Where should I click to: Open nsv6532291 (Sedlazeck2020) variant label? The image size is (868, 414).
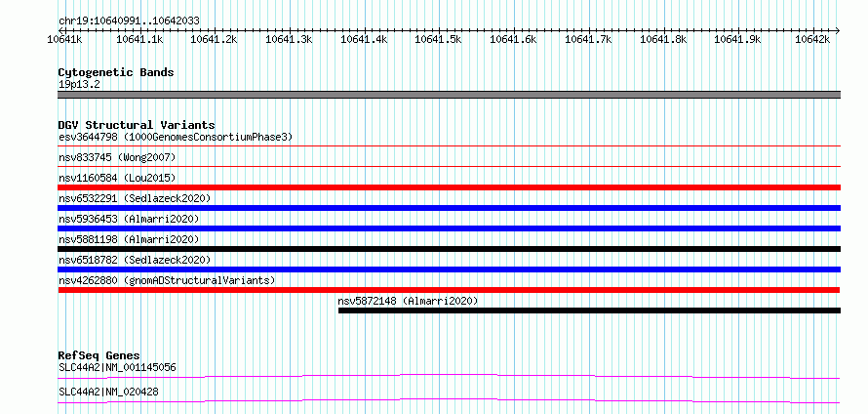click(135, 198)
